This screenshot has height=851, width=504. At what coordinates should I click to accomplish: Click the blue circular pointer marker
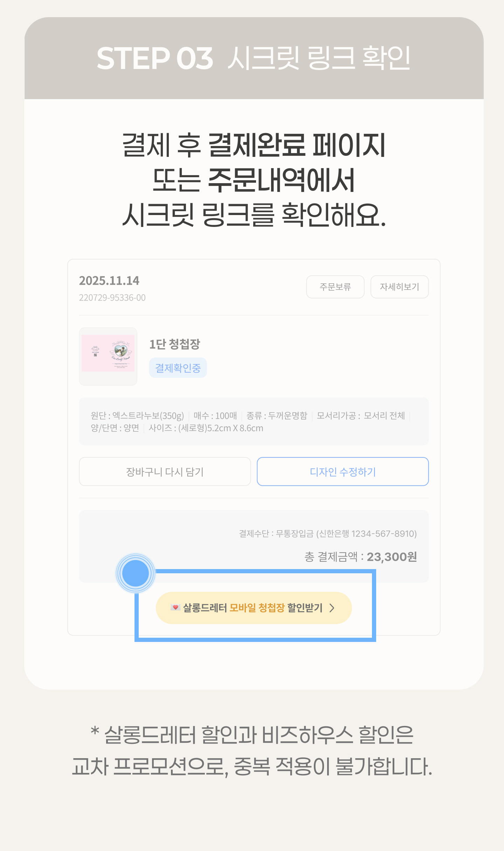click(x=136, y=573)
